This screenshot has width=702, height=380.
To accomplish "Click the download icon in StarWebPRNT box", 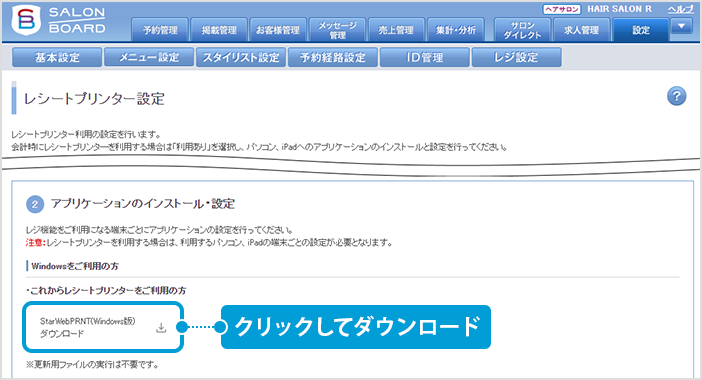I will pos(161,328).
